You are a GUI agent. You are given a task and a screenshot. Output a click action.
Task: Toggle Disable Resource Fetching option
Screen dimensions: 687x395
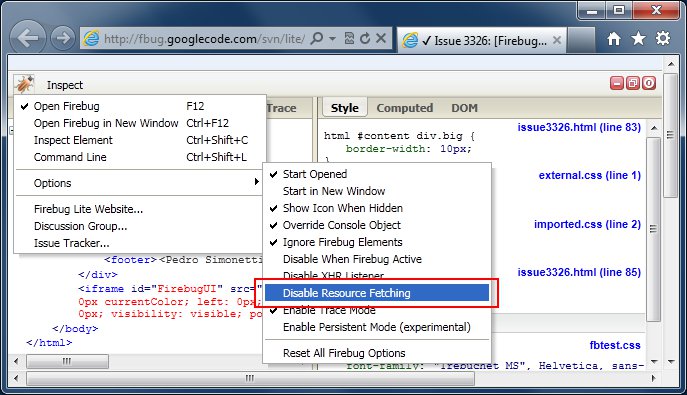coord(377,293)
